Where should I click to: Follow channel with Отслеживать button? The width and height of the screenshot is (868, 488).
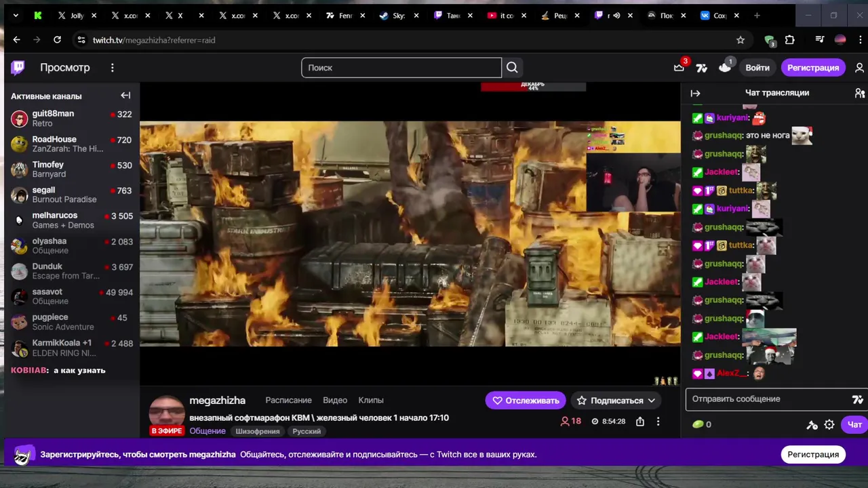[x=526, y=401]
